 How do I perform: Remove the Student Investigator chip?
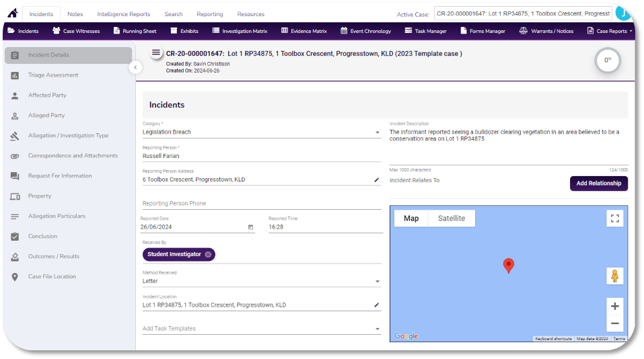point(208,254)
